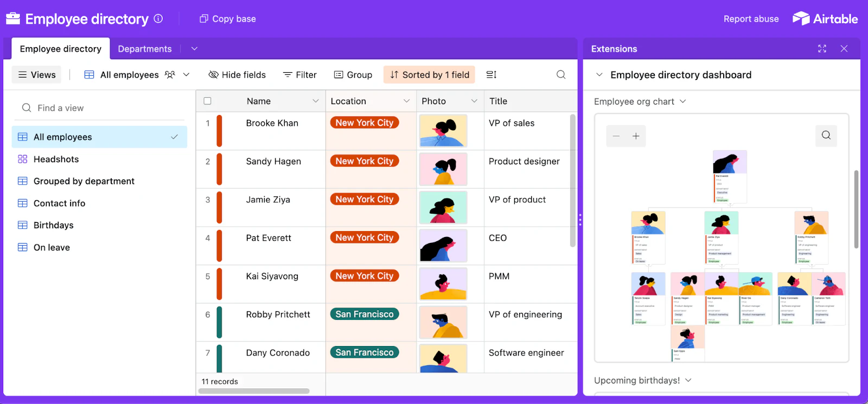Expand the tables list chevron after Departments
868x404 pixels.
194,49
